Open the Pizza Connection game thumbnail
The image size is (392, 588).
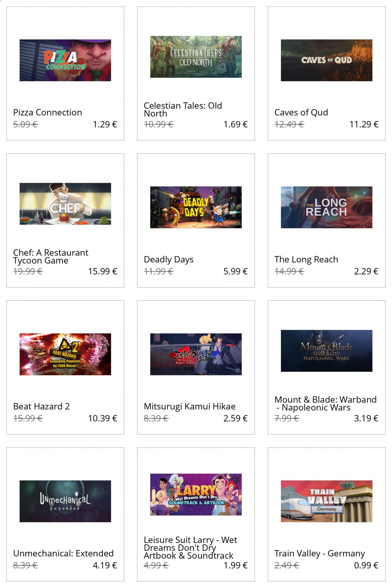coord(65,60)
